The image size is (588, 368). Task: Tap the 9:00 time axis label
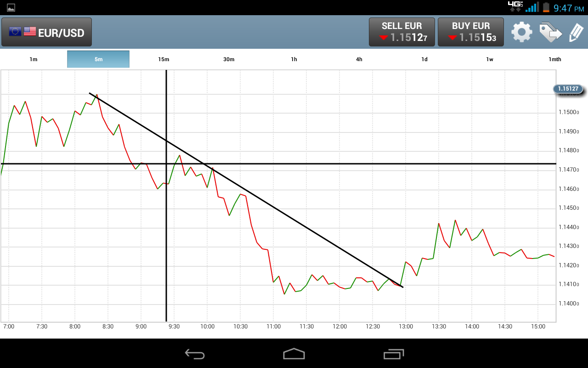point(141,327)
